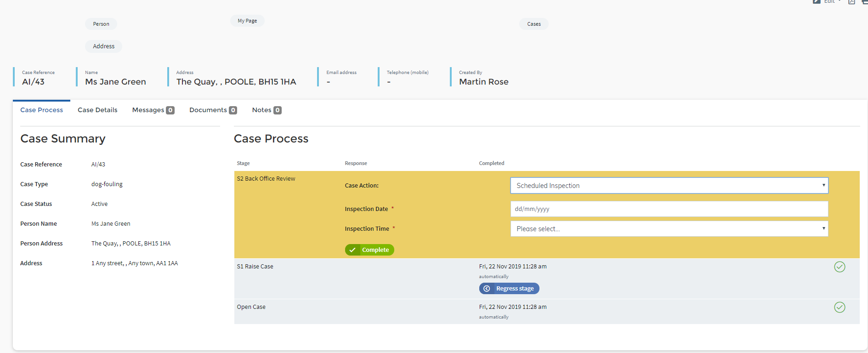Open the Edit dropdown menu
Screen dimensions: 868x353
pos(827,2)
